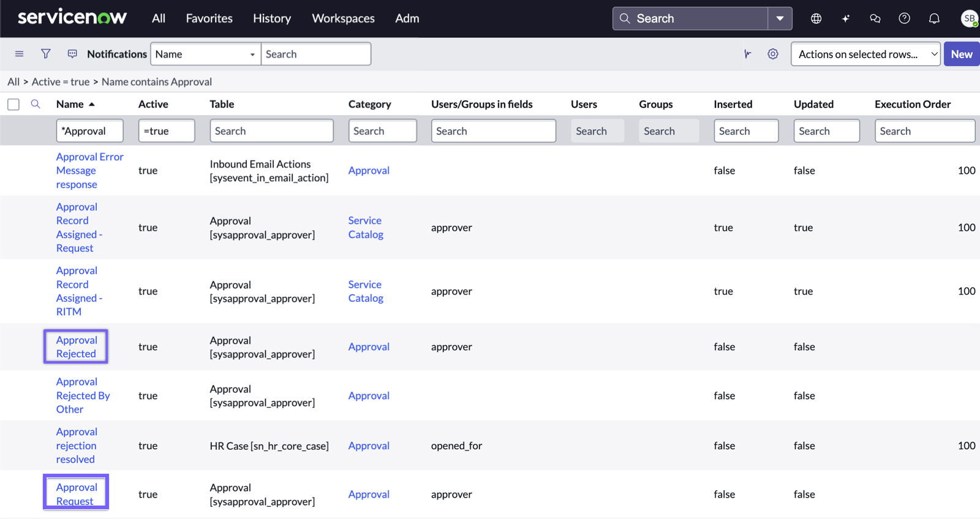The image size is (980, 519).
Task: Open the History menu
Action: (x=272, y=18)
